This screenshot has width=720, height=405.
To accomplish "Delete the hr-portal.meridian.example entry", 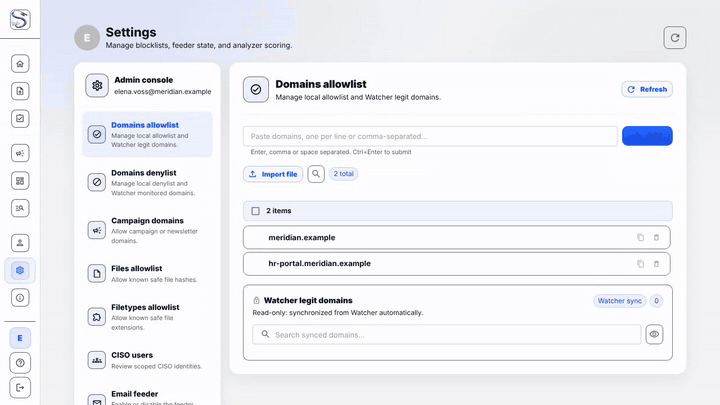I will click(656, 264).
